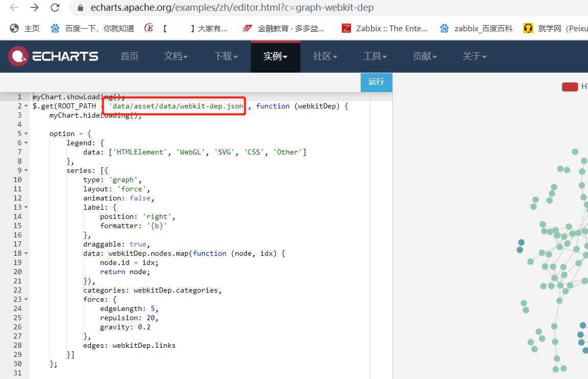Collapse code fold arrow on line 9

26,170
